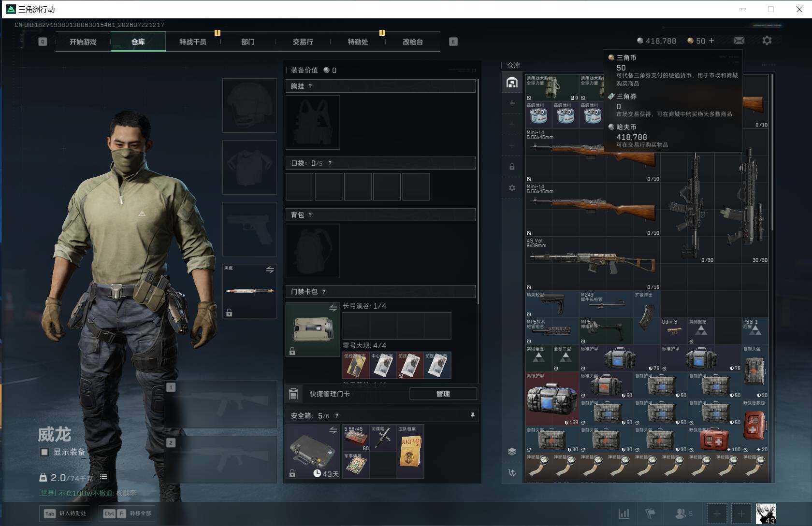The width and height of the screenshot is (812, 526).
Task: Click the E next-tab key button
Action: (x=453, y=42)
